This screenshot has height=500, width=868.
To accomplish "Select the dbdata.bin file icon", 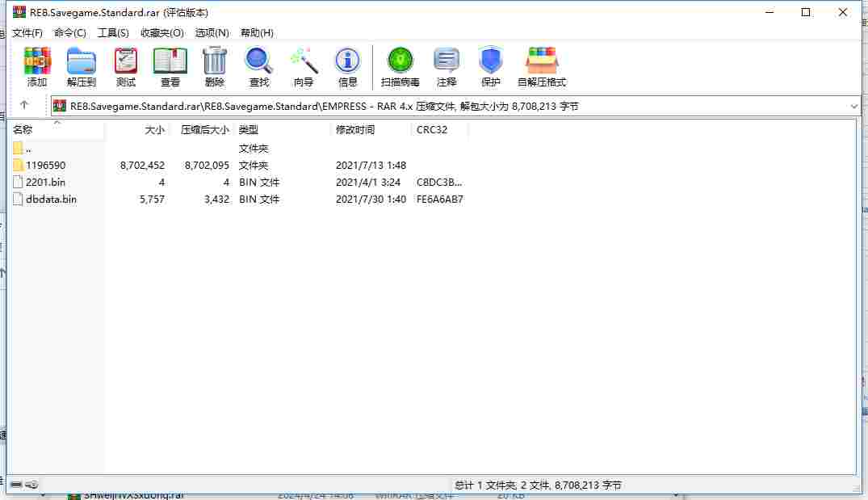I will pyautogui.click(x=18, y=200).
